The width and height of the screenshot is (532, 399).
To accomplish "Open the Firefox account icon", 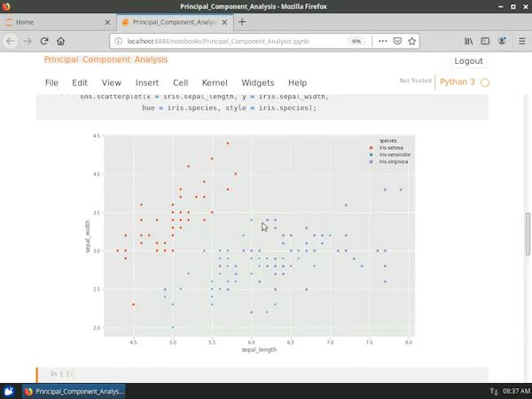I will (502, 42).
